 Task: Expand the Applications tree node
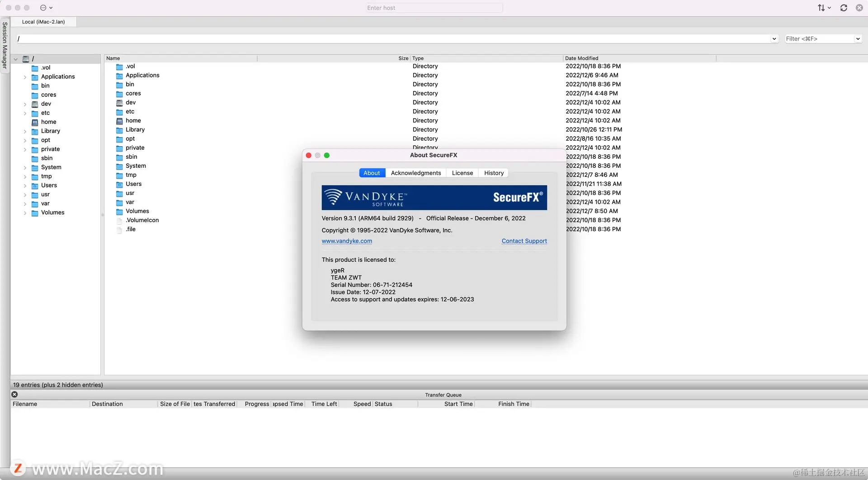pyautogui.click(x=25, y=77)
